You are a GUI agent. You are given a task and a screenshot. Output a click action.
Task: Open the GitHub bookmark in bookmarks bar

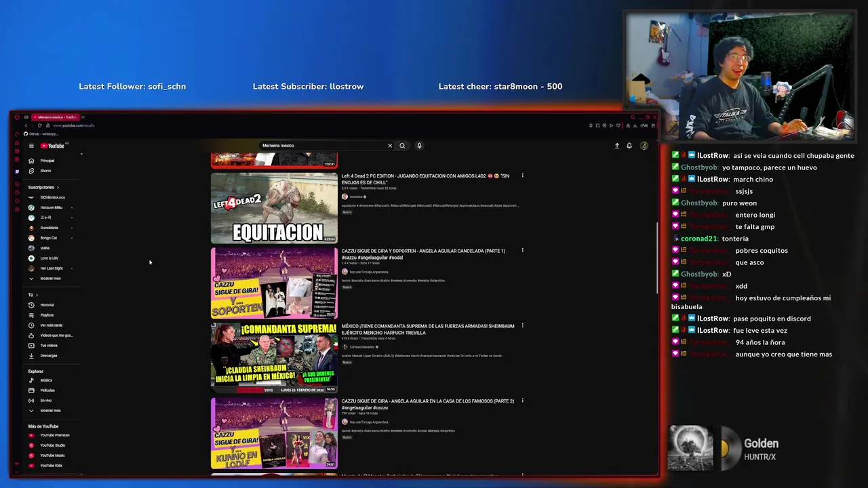[41, 134]
